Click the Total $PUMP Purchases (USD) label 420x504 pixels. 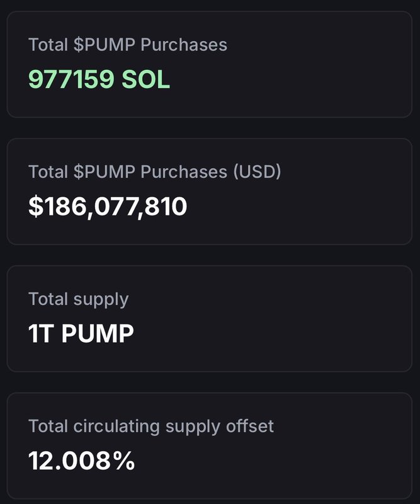(x=154, y=171)
